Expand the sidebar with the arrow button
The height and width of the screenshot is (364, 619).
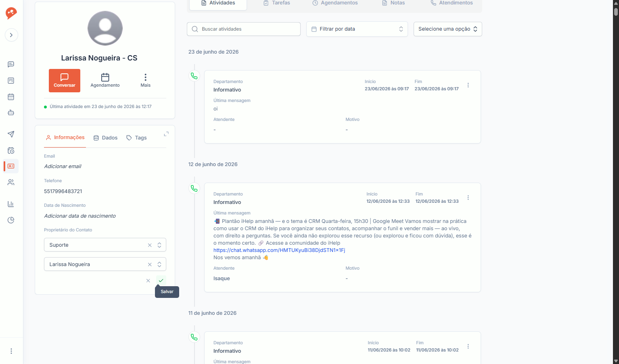coord(11,35)
